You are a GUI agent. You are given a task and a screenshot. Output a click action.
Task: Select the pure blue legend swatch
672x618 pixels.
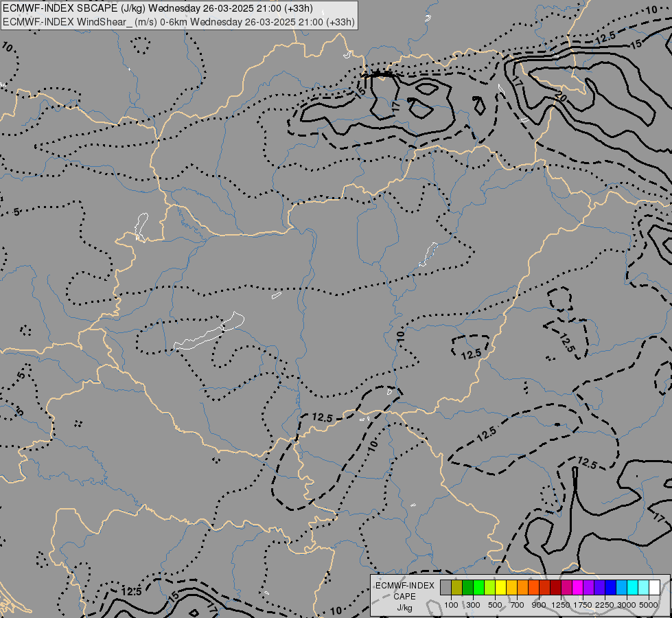[x=610, y=587]
